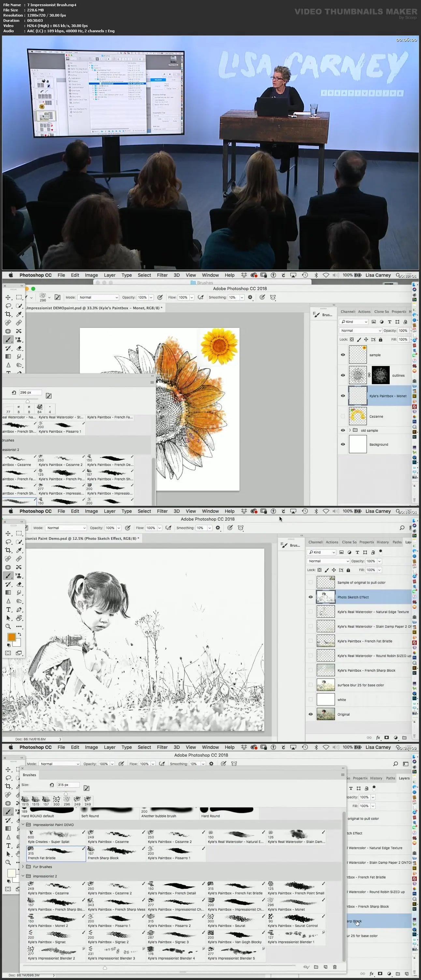Image resolution: width=421 pixels, height=980 pixels.
Task: Open the layer blend mode Normal dropdown in girl sketch frame
Action: 328,561
